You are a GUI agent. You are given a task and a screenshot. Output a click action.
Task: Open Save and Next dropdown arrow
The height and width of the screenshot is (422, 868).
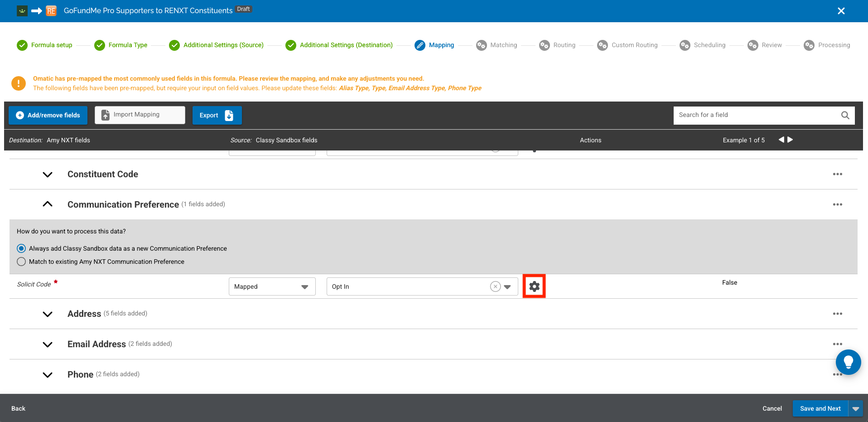(x=856, y=408)
